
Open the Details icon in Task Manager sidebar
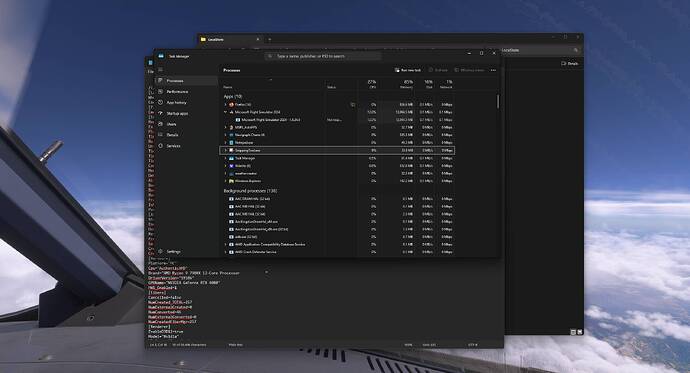161,135
